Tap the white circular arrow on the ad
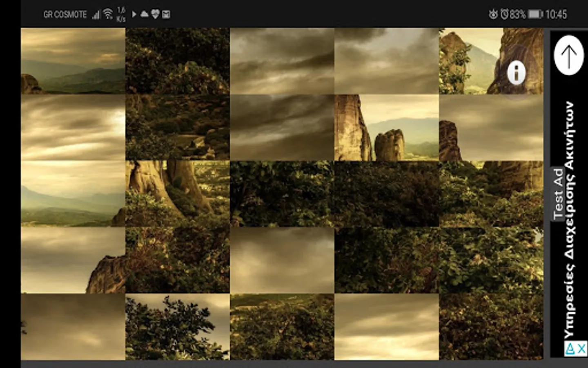588x368 pixels. coord(569,55)
